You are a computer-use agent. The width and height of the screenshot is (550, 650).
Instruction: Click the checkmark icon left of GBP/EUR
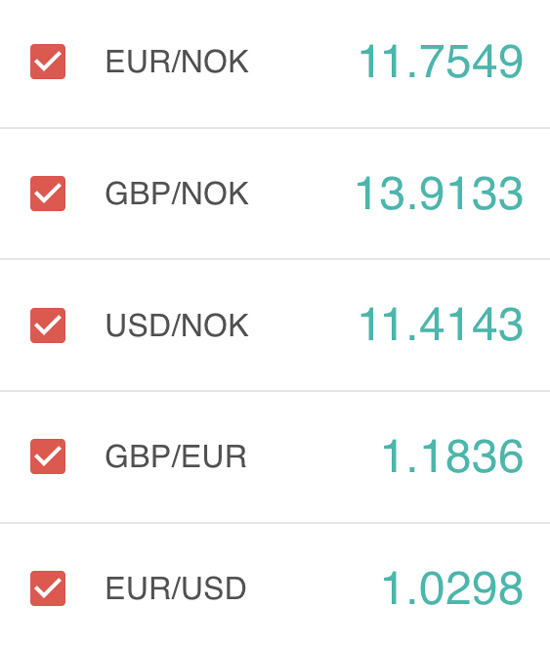point(48,456)
